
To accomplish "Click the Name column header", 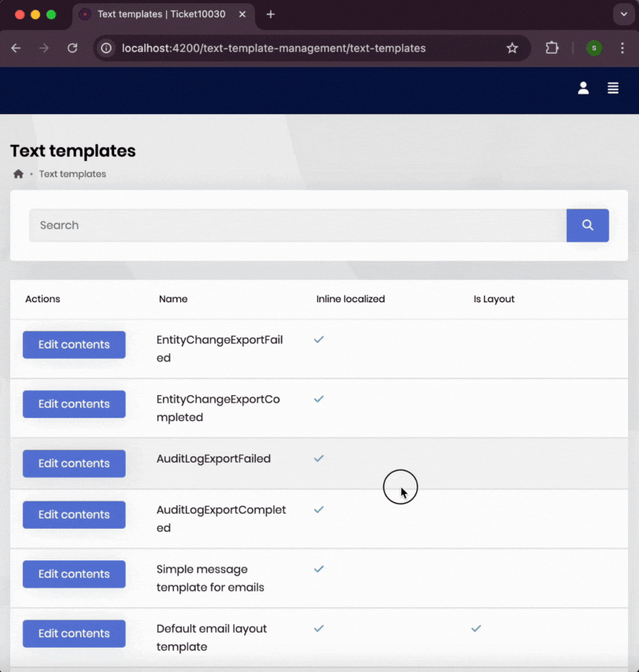I will (x=173, y=299).
